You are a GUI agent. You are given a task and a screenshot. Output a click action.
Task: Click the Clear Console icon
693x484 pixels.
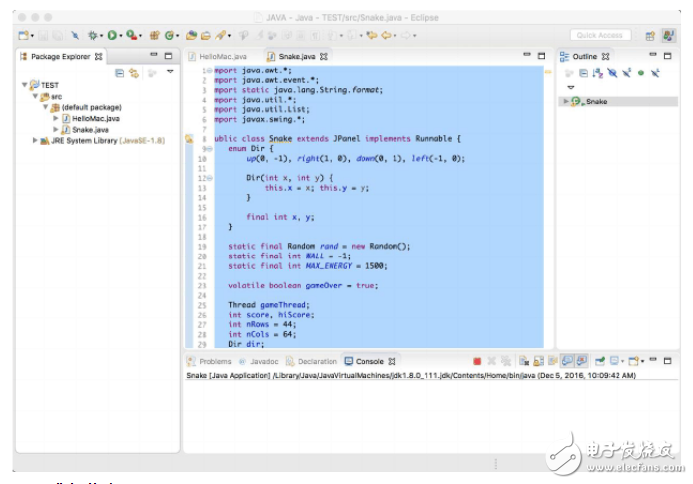[x=524, y=362]
